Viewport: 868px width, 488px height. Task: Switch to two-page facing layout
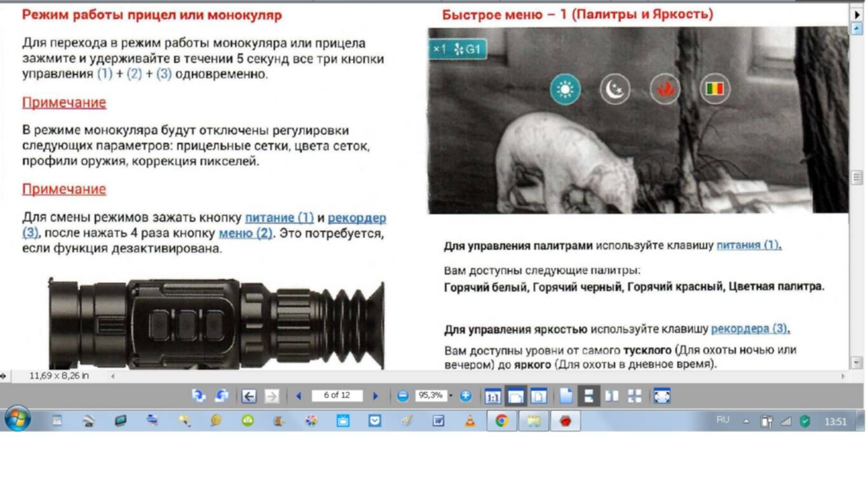[611, 396]
